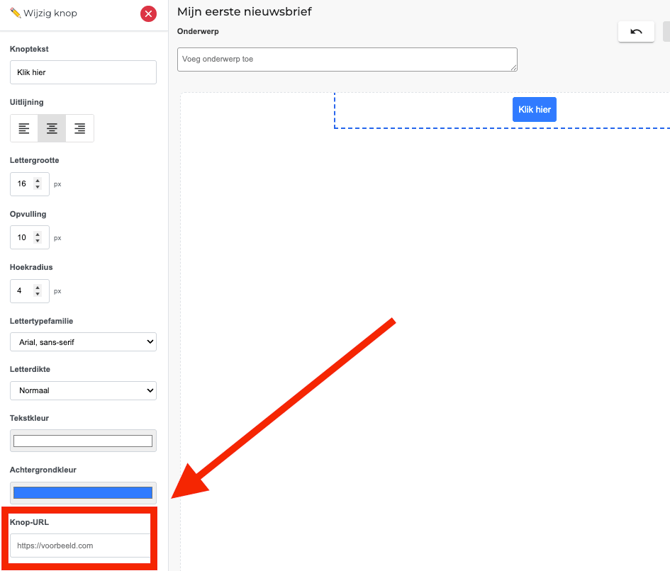Select right alignment icon

(x=80, y=128)
